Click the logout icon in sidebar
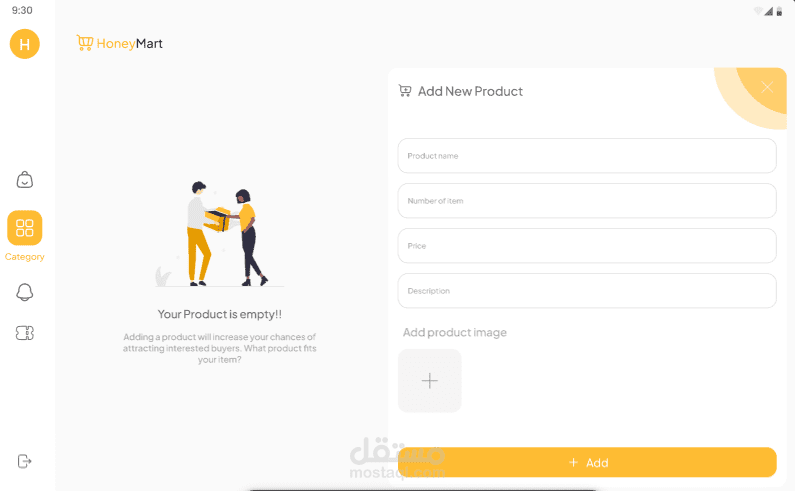Image resolution: width=795 pixels, height=491 pixels. (24, 461)
